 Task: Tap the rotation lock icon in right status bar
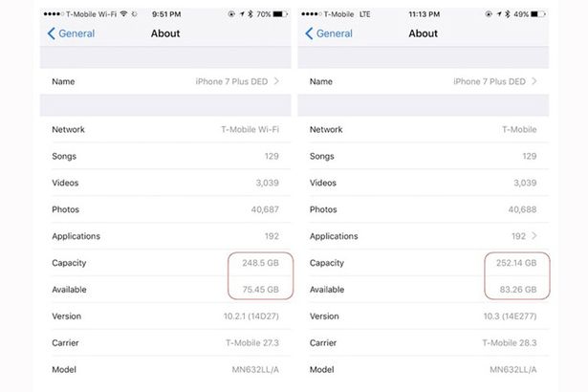(x=489, y=14)
